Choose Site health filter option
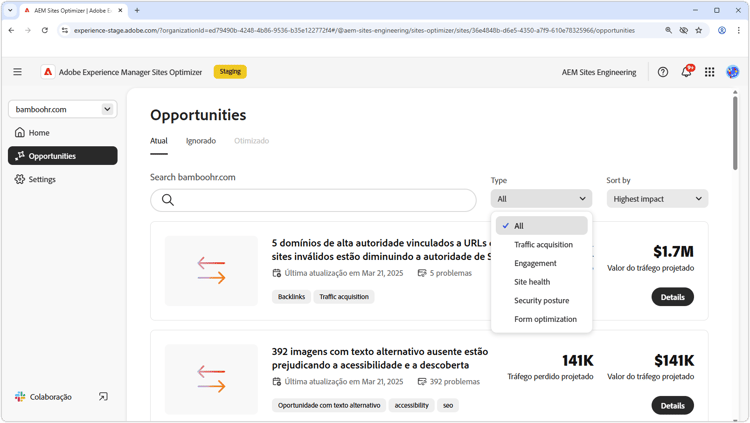Viewport: 750px width, 423px height. click(x=541, y=282)
